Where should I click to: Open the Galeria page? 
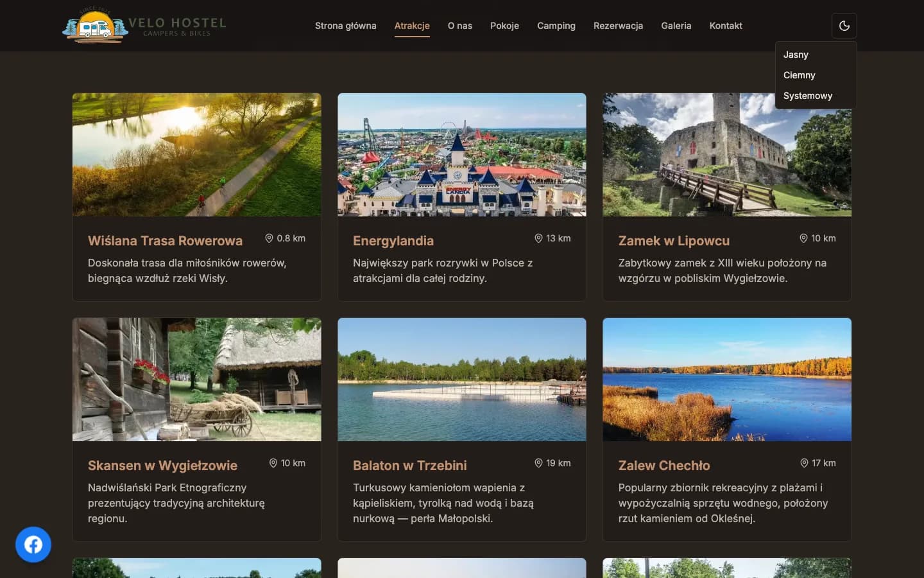676,26
